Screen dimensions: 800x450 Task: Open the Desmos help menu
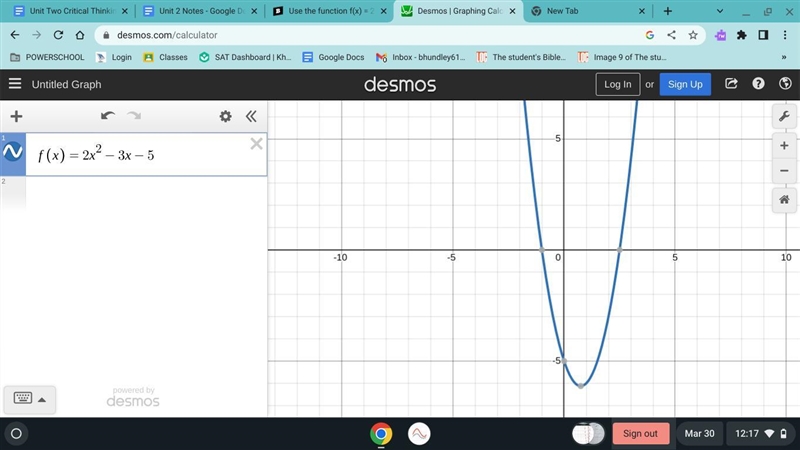758,84
